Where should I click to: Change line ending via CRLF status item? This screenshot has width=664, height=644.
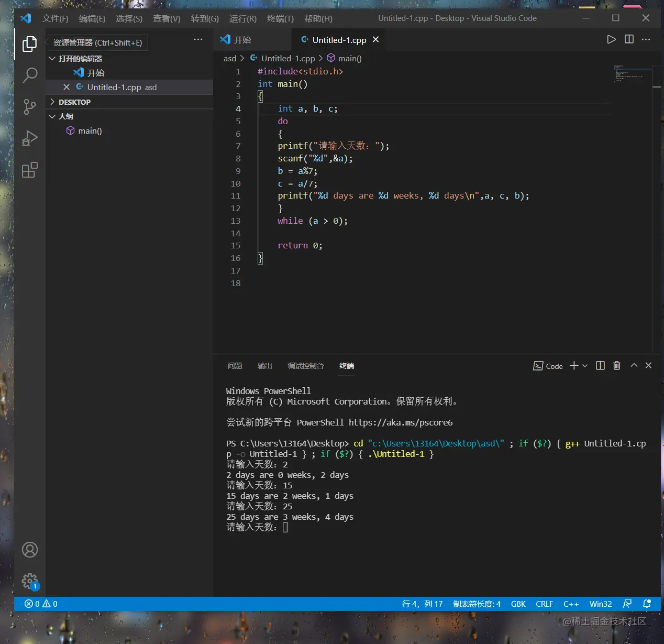pos(545,604)
